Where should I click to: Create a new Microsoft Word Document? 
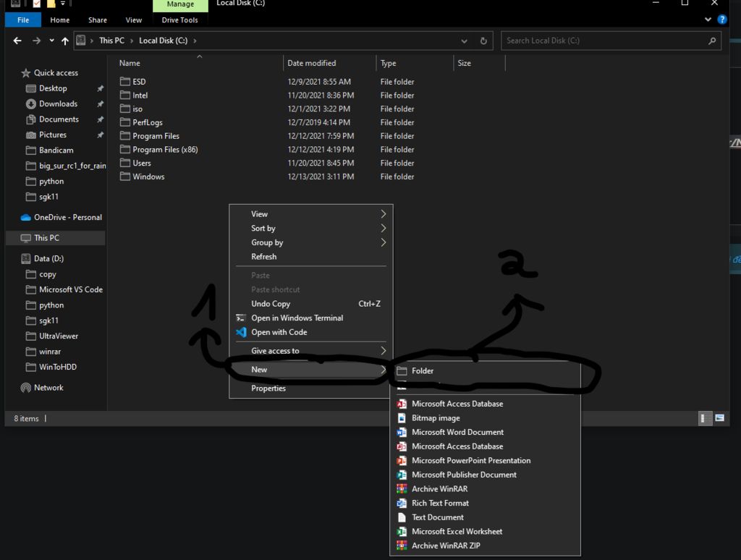click(485, 433)
